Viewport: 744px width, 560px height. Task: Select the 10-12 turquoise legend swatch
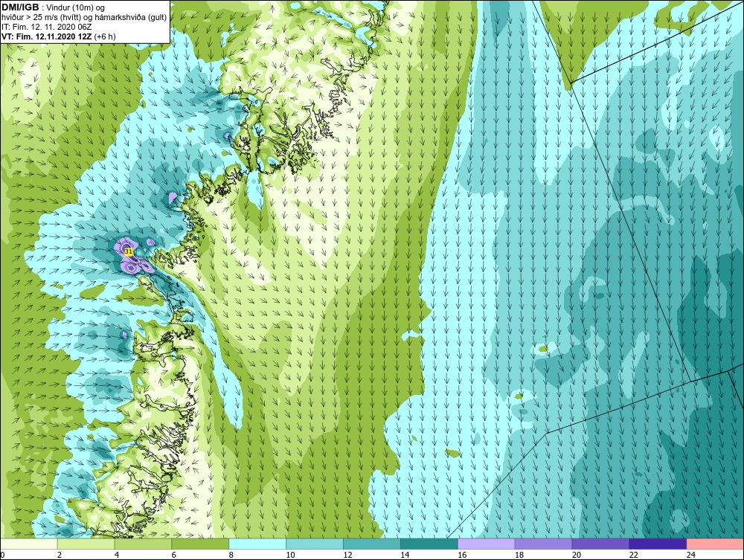point(315,544)
